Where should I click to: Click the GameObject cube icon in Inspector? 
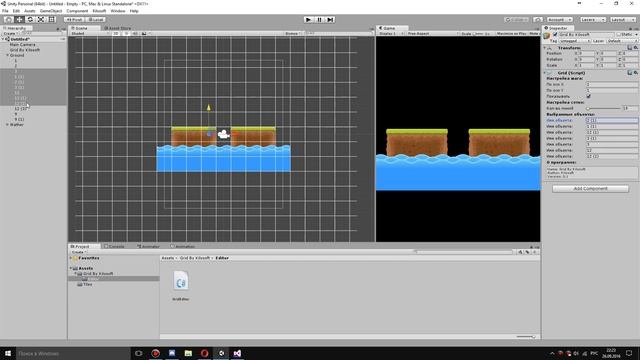[547, 36]
